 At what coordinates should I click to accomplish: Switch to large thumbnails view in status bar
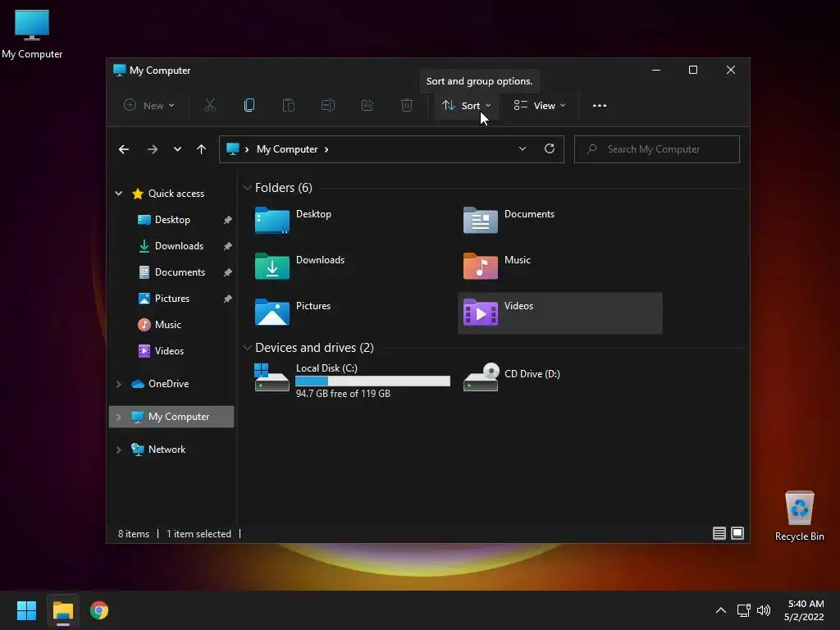pos(737,533)
